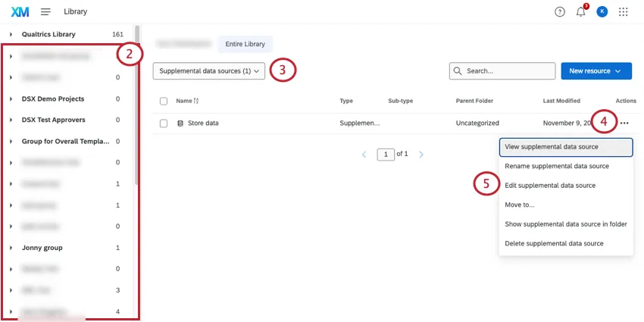Open Supplemental data sources filter dropdown
Screen dimensions: 644x322
click(209, 70)
